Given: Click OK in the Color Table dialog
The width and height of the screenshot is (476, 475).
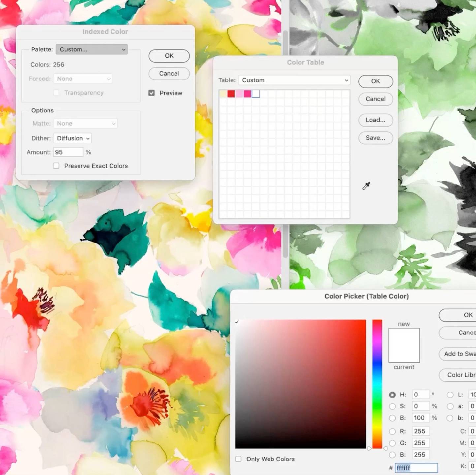Looking at the screenshot, I should [376, 81].
